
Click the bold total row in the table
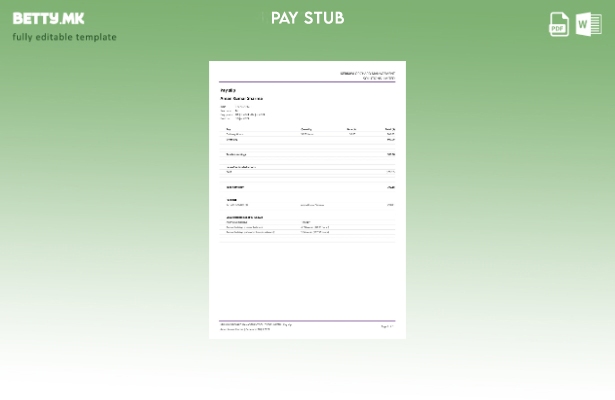point(307,187)
